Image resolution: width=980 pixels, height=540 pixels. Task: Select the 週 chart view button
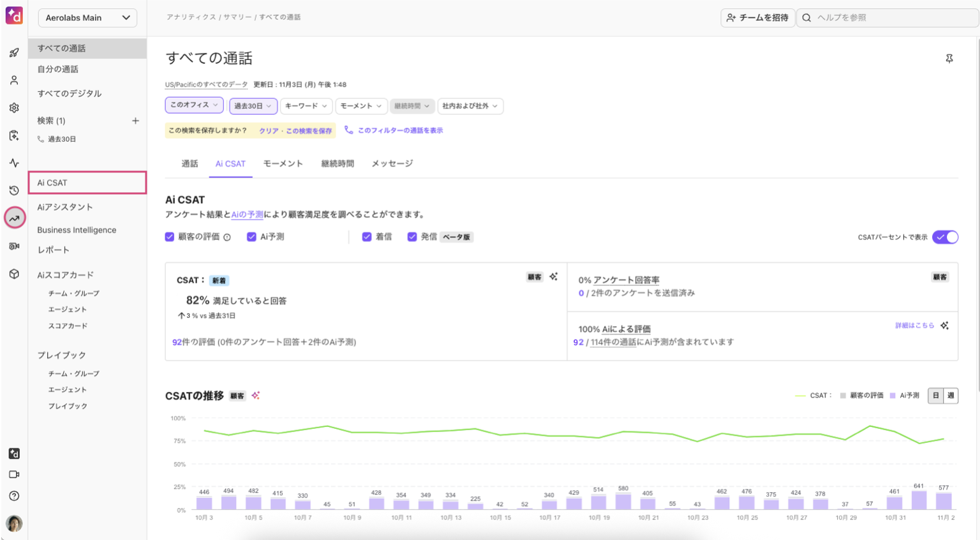[951, 396]
